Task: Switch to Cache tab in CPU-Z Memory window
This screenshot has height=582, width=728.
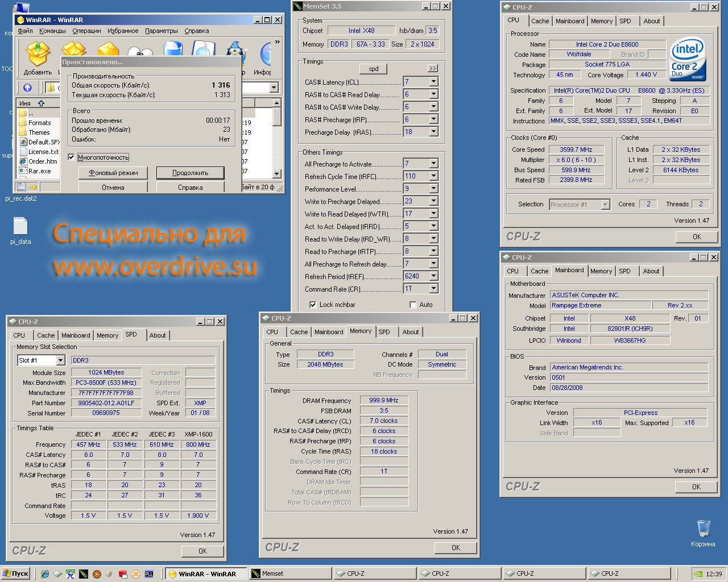Action: coord(299,332)
